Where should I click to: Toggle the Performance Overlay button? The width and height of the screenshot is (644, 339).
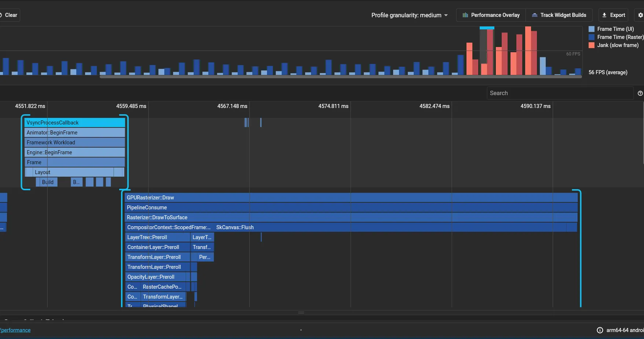(x=491, y=15)
